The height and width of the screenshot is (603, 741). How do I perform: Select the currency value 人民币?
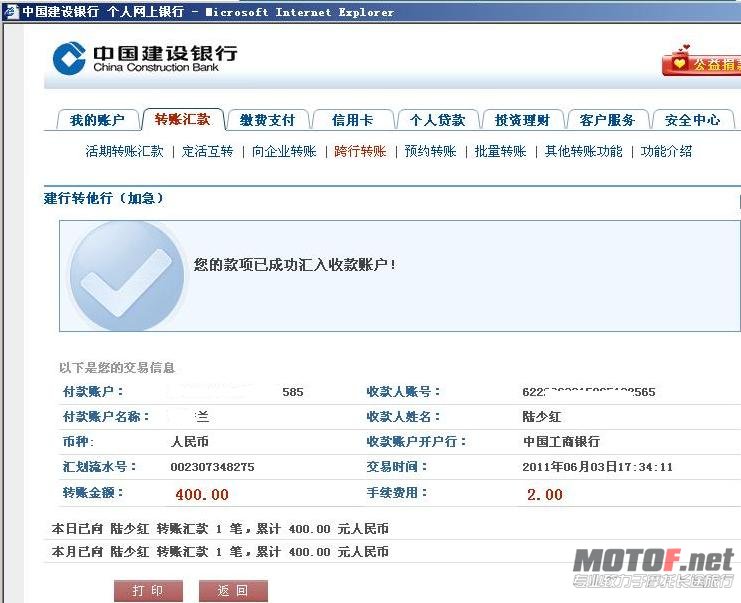click(190, 441)
